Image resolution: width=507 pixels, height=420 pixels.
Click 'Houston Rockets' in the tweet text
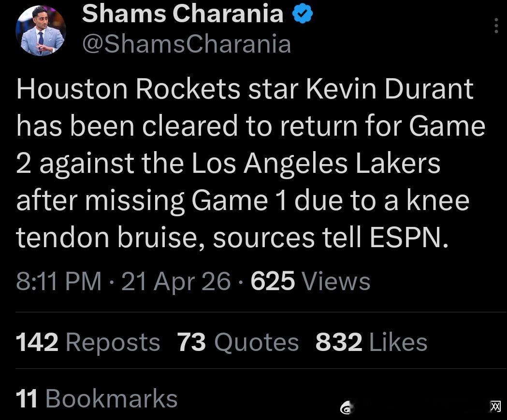pos(128,89)
